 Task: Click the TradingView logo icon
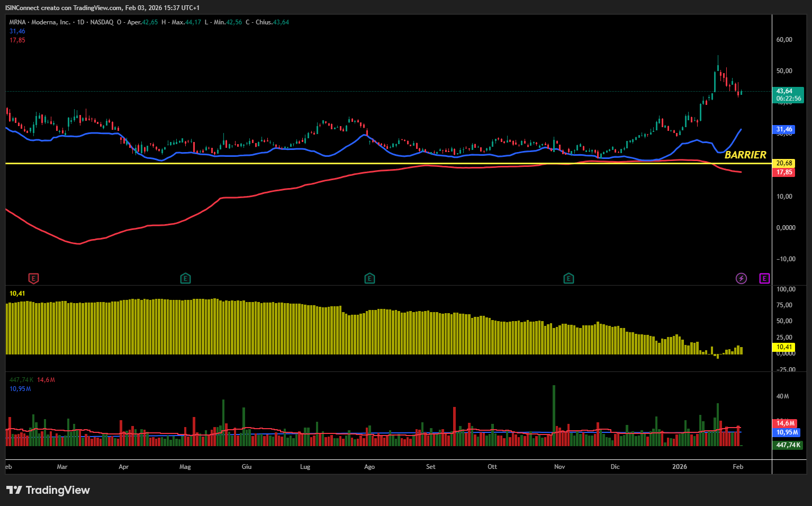pyautogui.click(x=14, y=490)
